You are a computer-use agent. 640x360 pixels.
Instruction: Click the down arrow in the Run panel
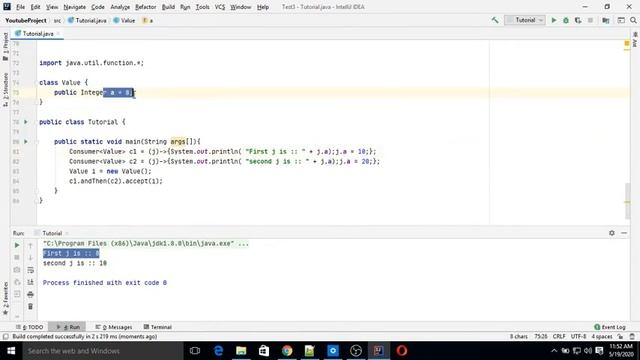pyautogui.click(x=30, y=258)
